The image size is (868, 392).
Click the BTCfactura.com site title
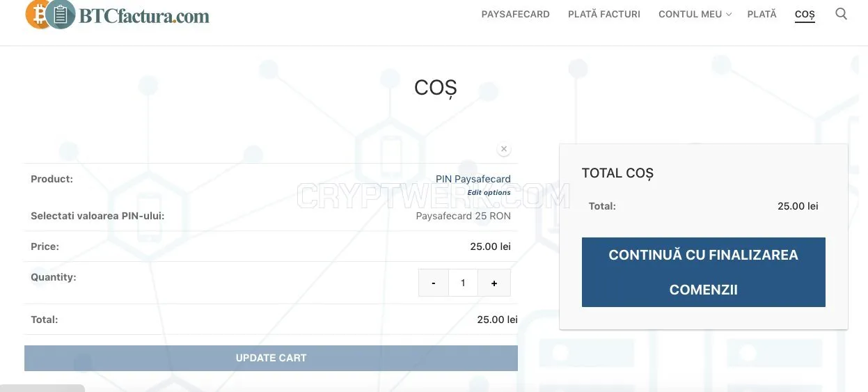point(144,15)
